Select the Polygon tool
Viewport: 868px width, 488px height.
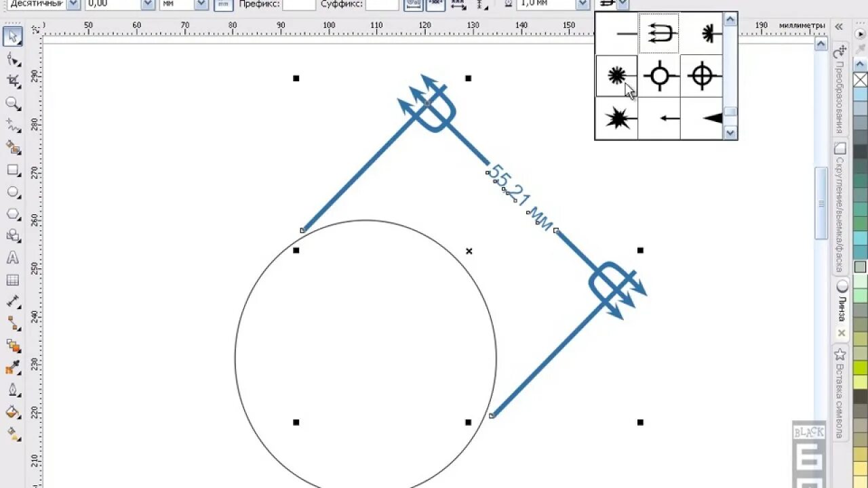point(12,213)
